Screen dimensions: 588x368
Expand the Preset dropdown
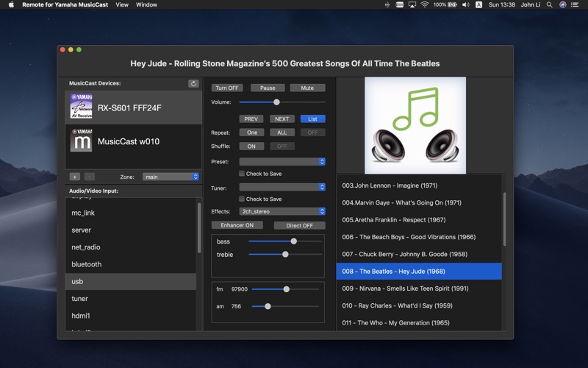[x=282, y=162]
